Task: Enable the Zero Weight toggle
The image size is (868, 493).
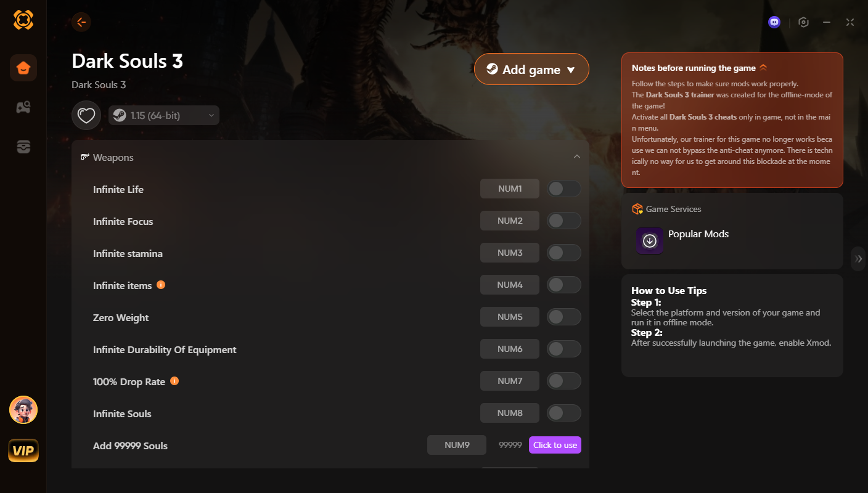Action: (x=564, y=317)
